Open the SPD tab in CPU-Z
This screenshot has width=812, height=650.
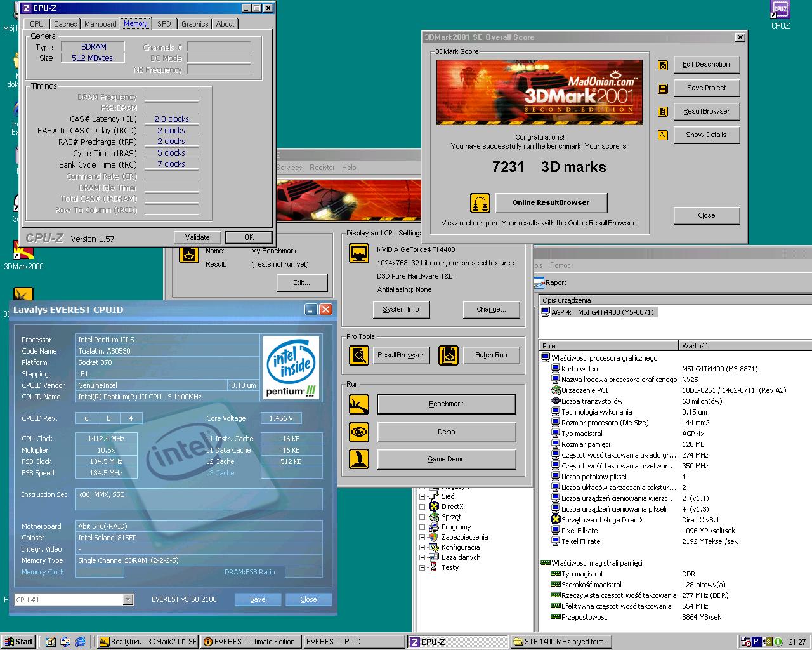pyautogui.click(x=164, y=24)
